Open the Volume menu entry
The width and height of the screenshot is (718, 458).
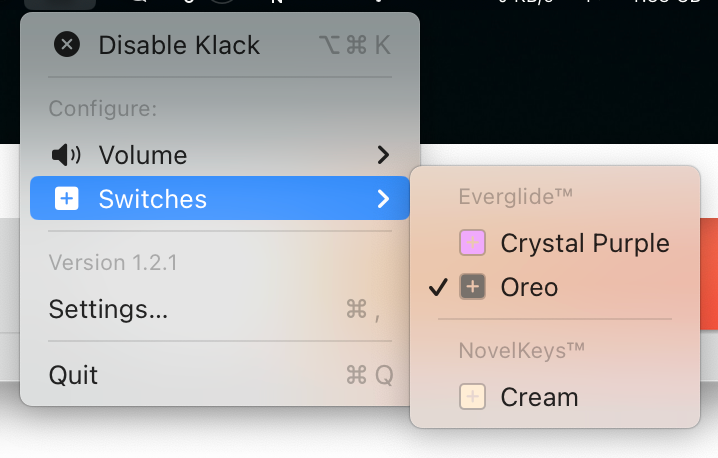[142, 155]
